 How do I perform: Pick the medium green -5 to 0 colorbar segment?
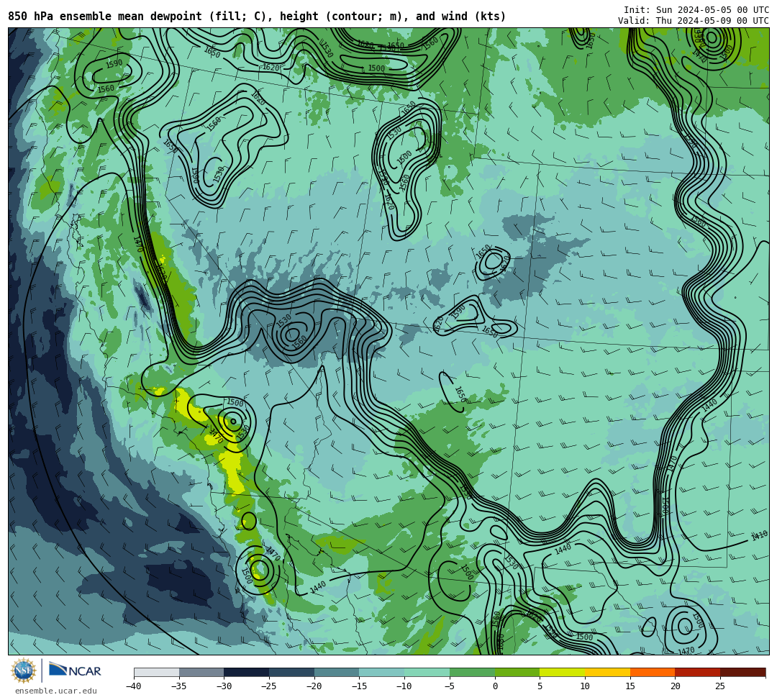click(x=472, y=672)
